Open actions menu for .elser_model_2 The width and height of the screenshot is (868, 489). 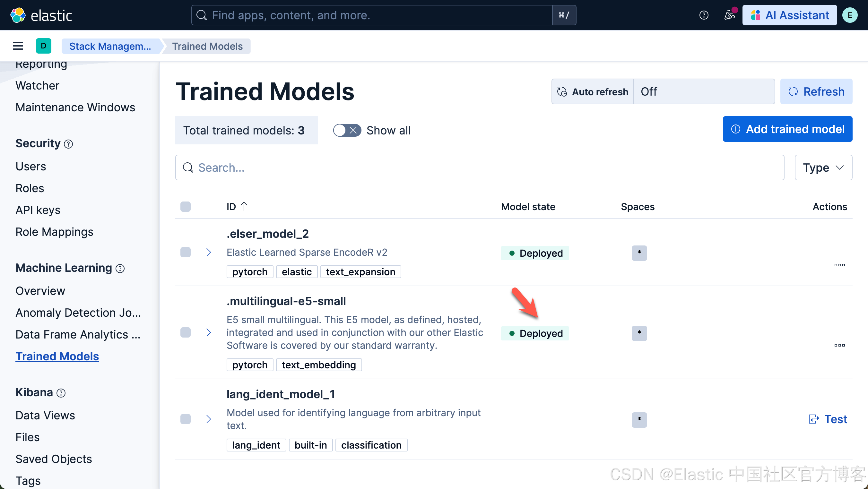click(839, 265)
